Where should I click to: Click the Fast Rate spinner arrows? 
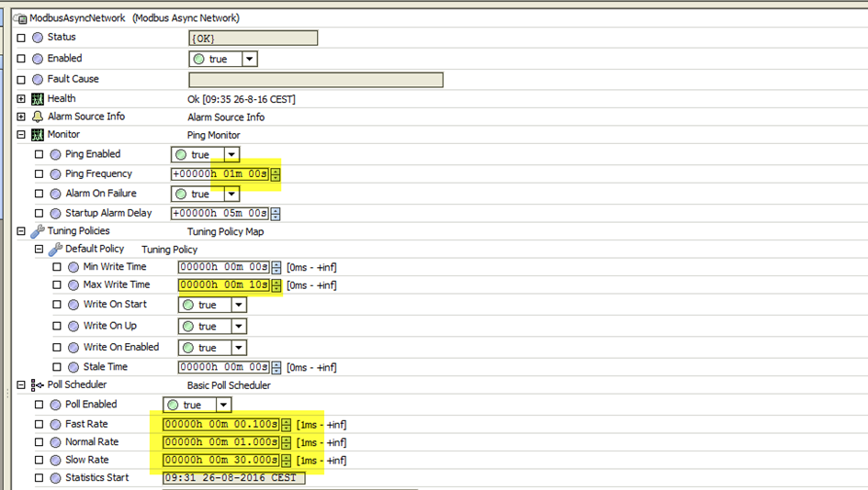tap(286, 425)
